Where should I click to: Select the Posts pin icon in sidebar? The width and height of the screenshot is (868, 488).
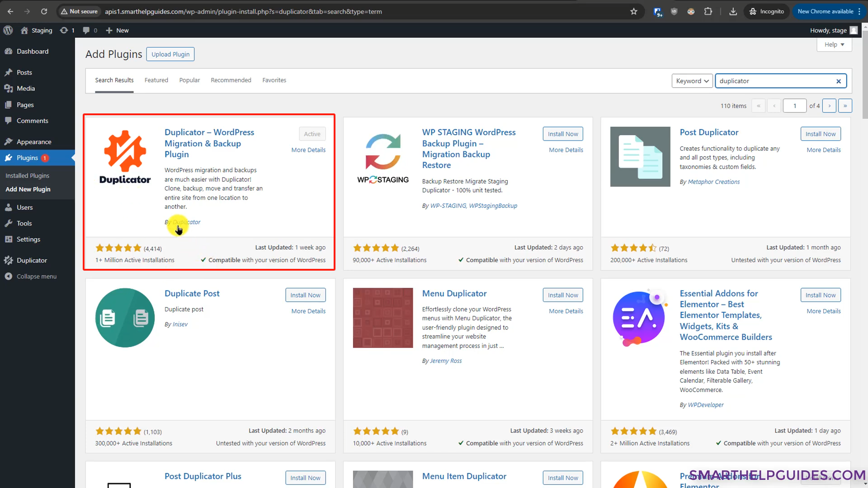pyautogui.click(x=9, y=72)
